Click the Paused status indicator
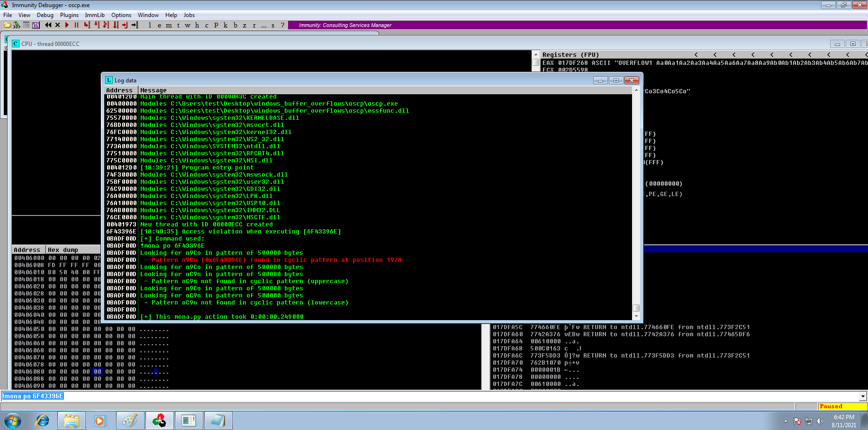This screenshot has width=868, height=430. tap(842, 406)
